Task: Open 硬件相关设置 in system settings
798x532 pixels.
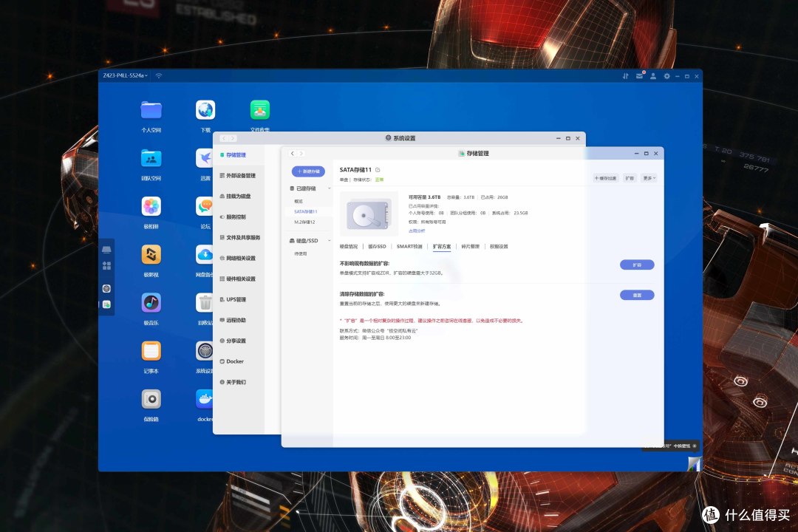Action: pyautogui.click(x=239, y=279)
